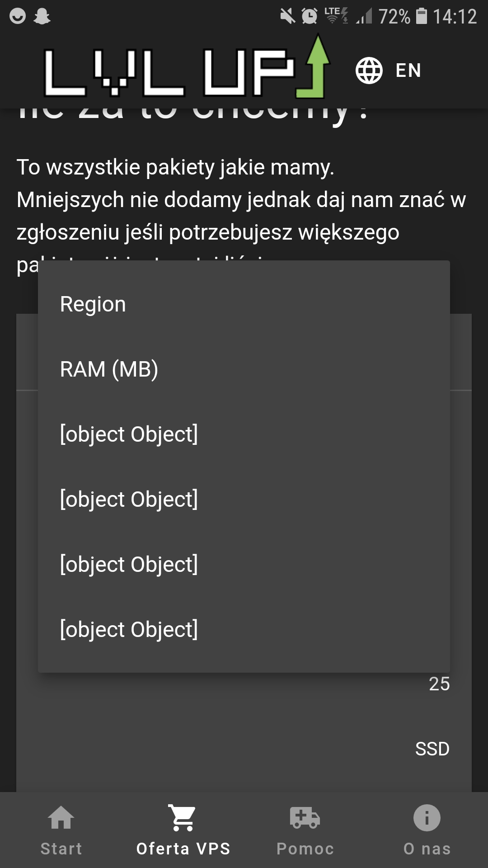Screen dimensions: 488x868
Task: Select Region from the dropdown list
Action: point(93,304)
